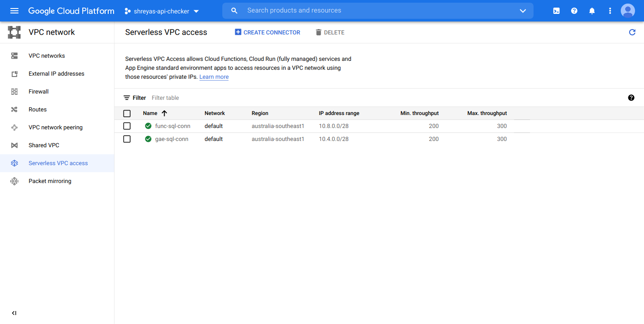The height and width of the screenshot is (324, 644).
Task: Open the Cloud Shell terminal
Action: coord(556,10)
